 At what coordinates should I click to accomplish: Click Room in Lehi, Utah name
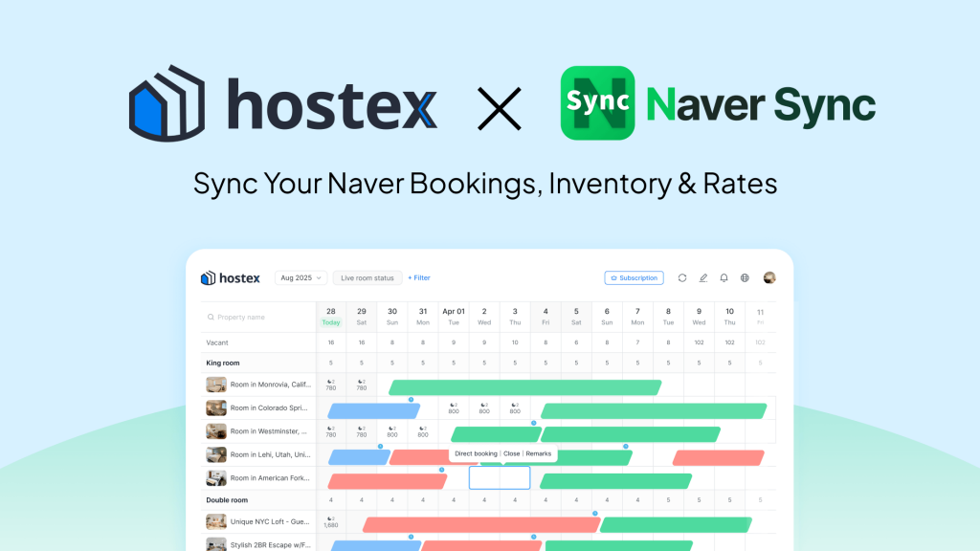[271, 454]
